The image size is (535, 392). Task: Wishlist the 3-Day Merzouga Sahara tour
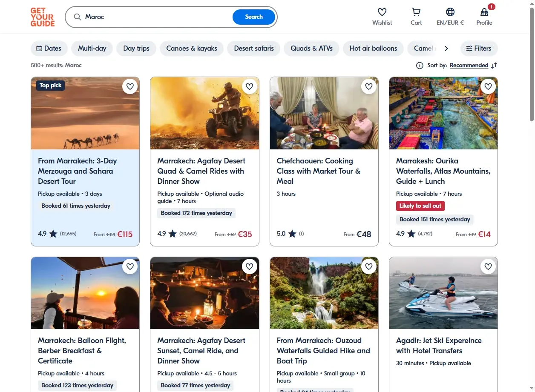coord(130,86)
